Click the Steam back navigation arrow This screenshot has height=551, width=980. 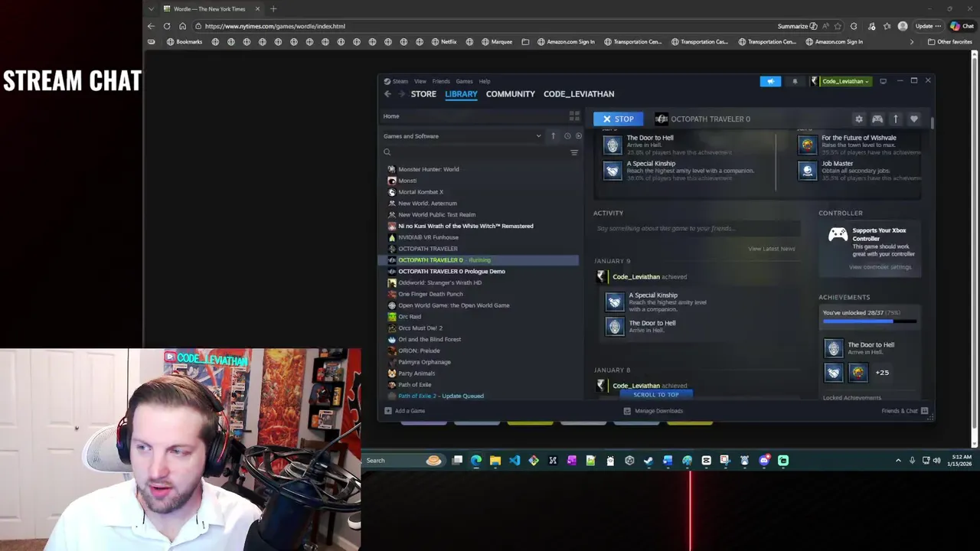pyautogui.click(x=387, y=94)
